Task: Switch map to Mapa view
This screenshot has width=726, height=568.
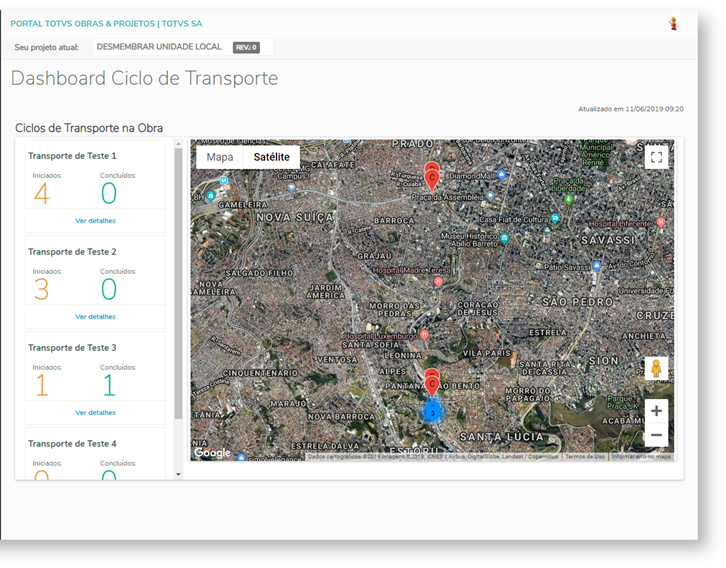Action: [220, 157]
